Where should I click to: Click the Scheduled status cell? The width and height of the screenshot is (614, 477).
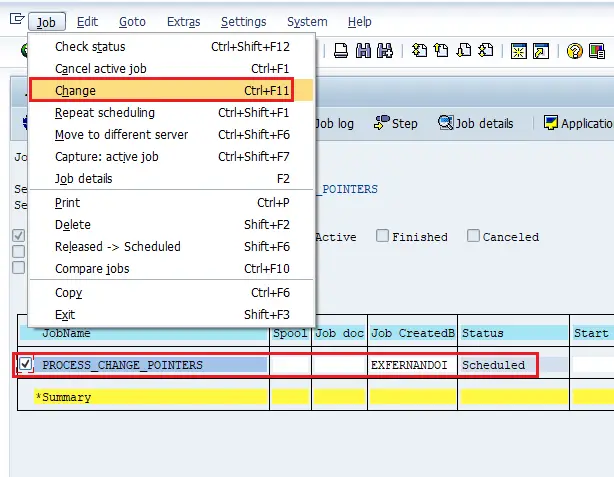tap(514, 365)
